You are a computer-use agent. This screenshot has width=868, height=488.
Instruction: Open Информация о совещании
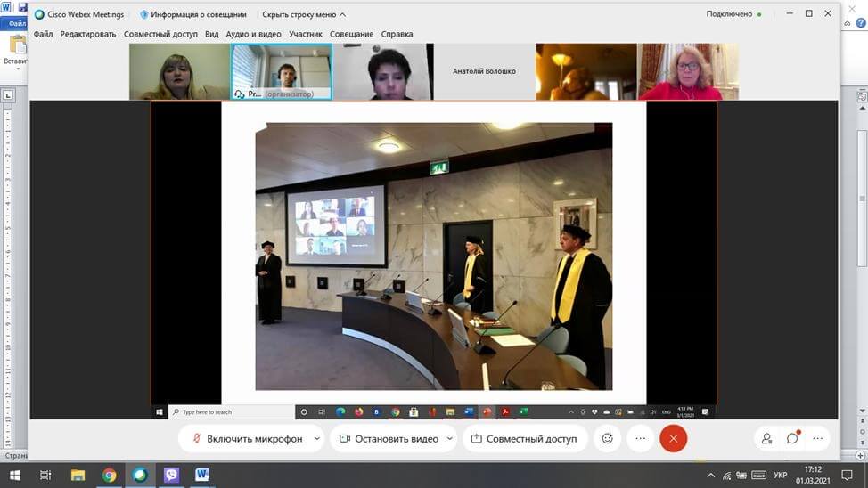click(x=192, y=14)
